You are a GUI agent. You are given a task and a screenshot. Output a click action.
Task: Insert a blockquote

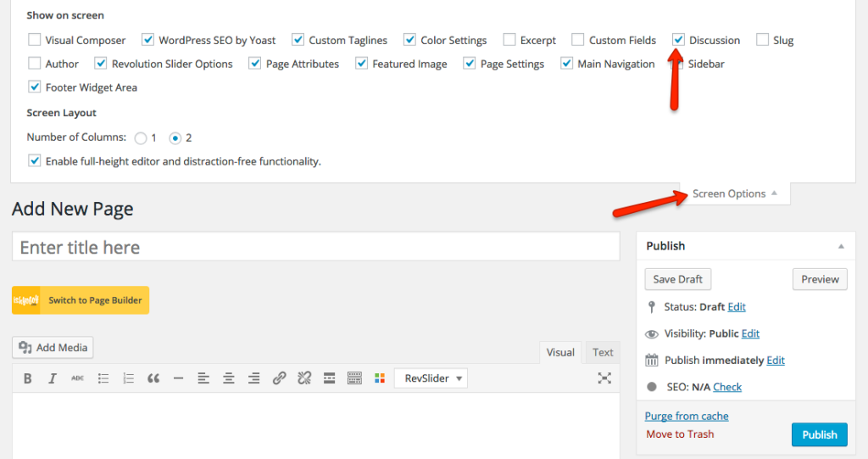pos(153,378)
